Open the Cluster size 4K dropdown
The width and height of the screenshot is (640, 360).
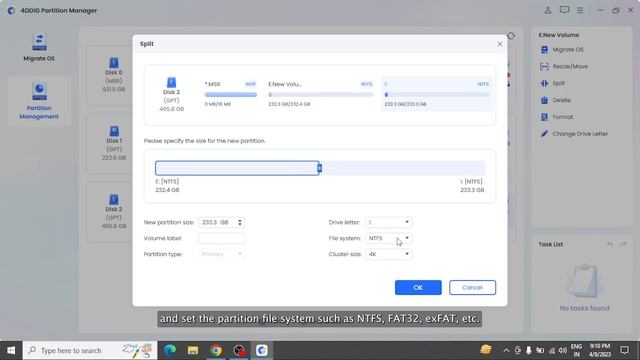pos(388,254)
